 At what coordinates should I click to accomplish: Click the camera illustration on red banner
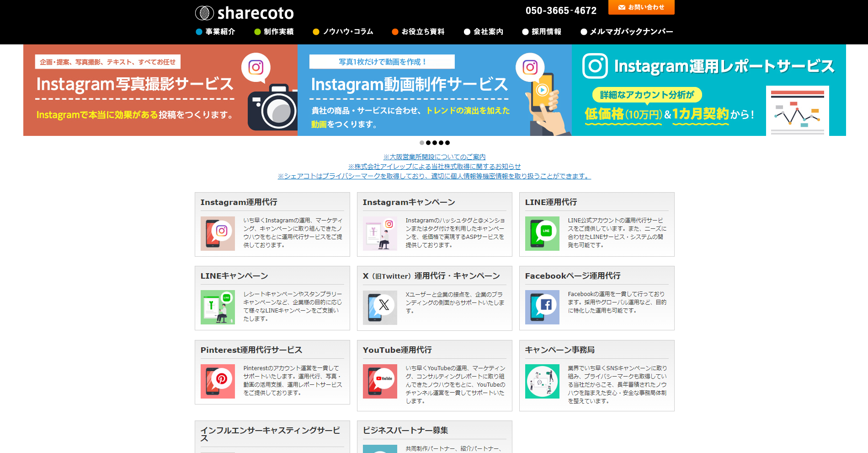pos(273,107)
